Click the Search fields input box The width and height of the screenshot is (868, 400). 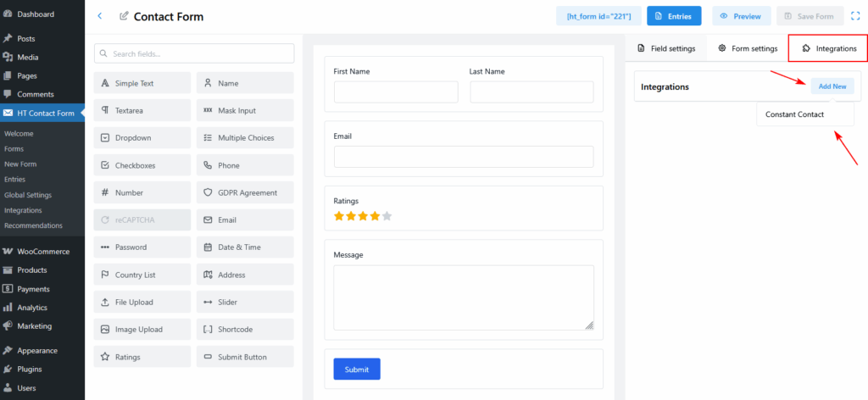[194, 53]
